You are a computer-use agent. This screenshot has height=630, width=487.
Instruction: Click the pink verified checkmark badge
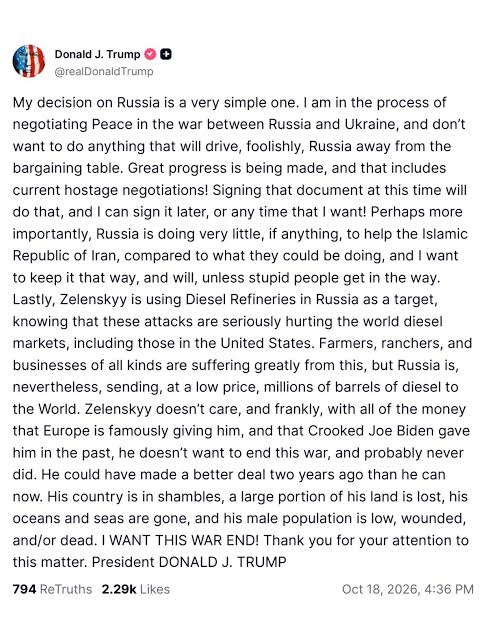(150, 54)
